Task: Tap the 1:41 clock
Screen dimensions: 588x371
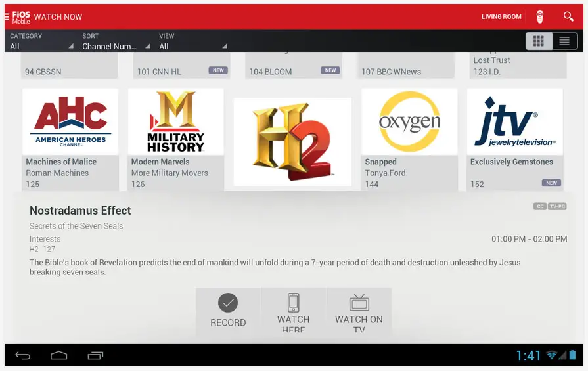Action: coord(528,356)
